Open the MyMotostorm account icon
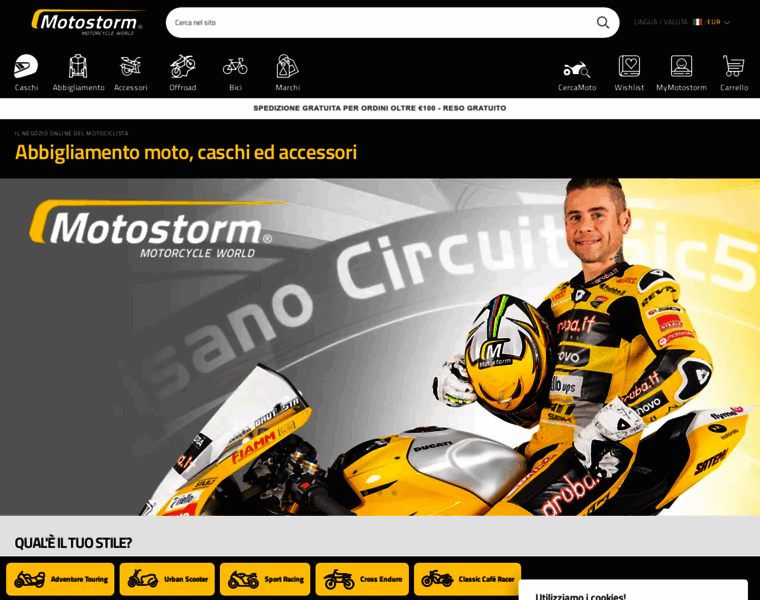This screenshot has width=760, height=600. click(x=681, y=66)
